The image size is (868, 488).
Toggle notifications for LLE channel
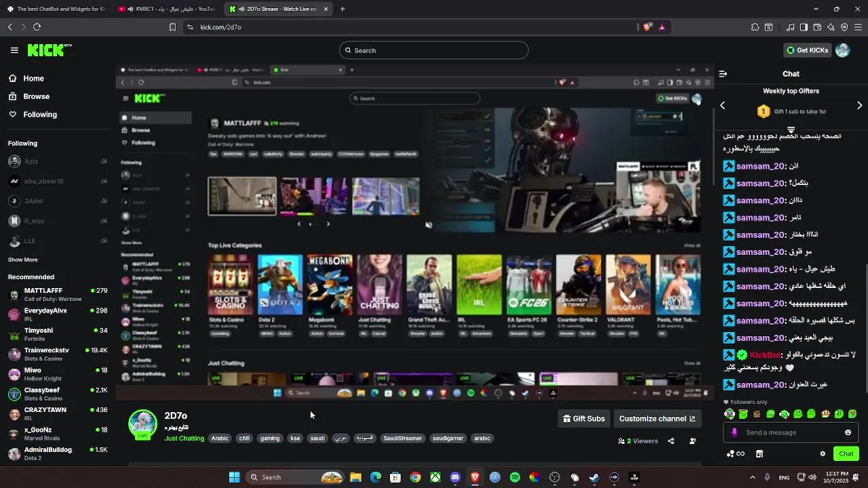(x=104, y=241)
